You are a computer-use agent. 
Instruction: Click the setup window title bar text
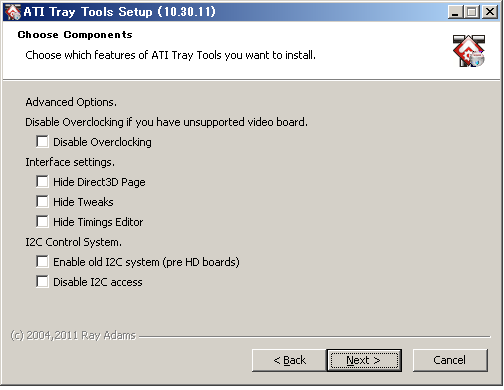click(119, 12)
